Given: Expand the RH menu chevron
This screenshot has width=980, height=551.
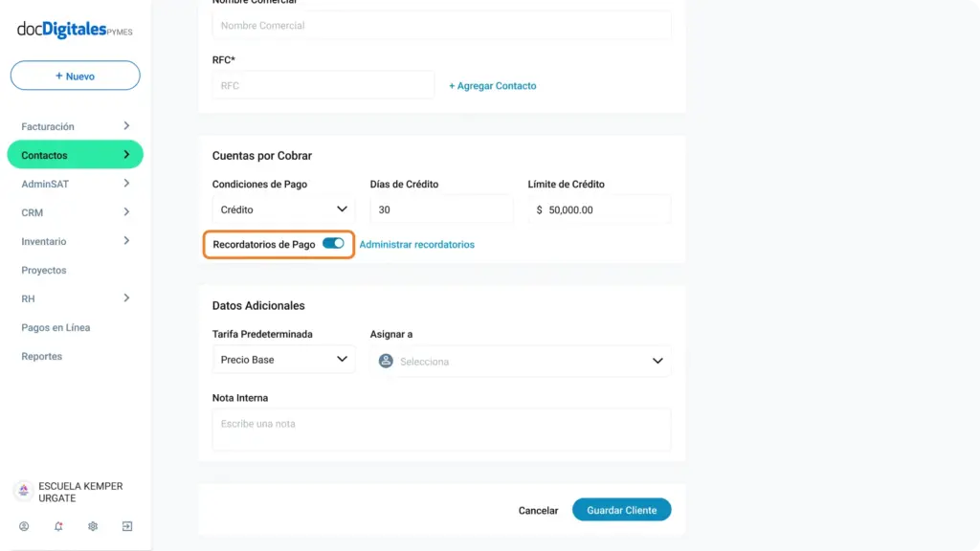Looking at the screenshot, I should point(126,298).
